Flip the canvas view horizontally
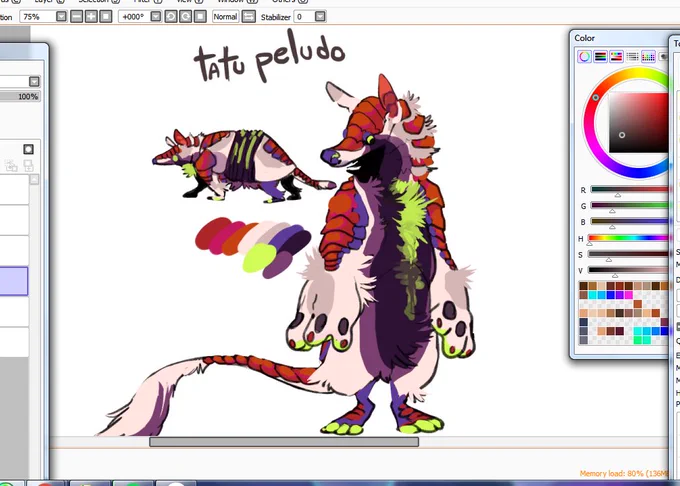The image size is (680, 486). coord(248,17)
